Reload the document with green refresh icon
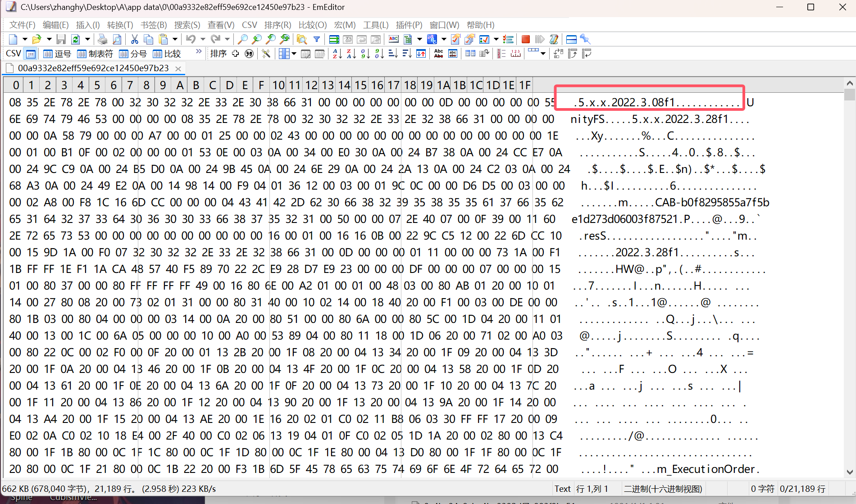 (x=75, y=39)
